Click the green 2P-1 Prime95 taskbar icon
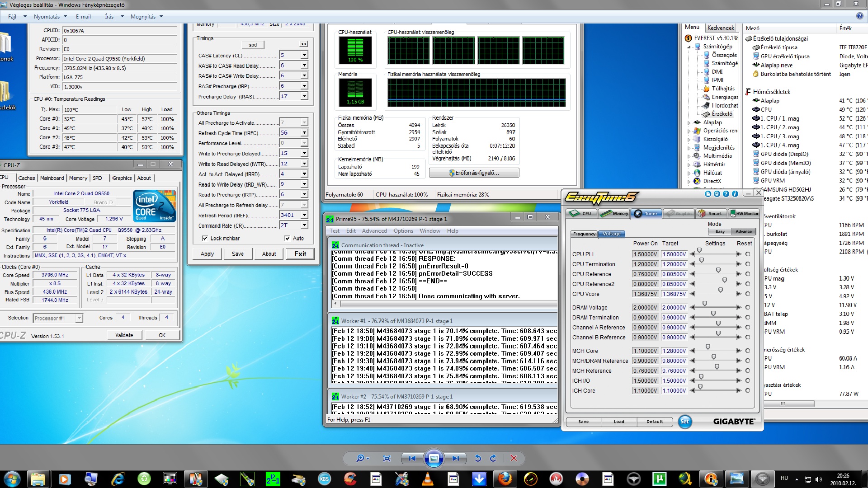868x488 pixels. [x=273, y=479]
